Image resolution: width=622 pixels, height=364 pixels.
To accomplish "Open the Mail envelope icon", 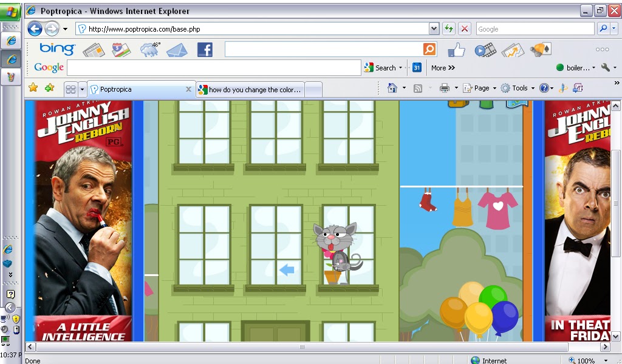I will [x=177, y=50].
